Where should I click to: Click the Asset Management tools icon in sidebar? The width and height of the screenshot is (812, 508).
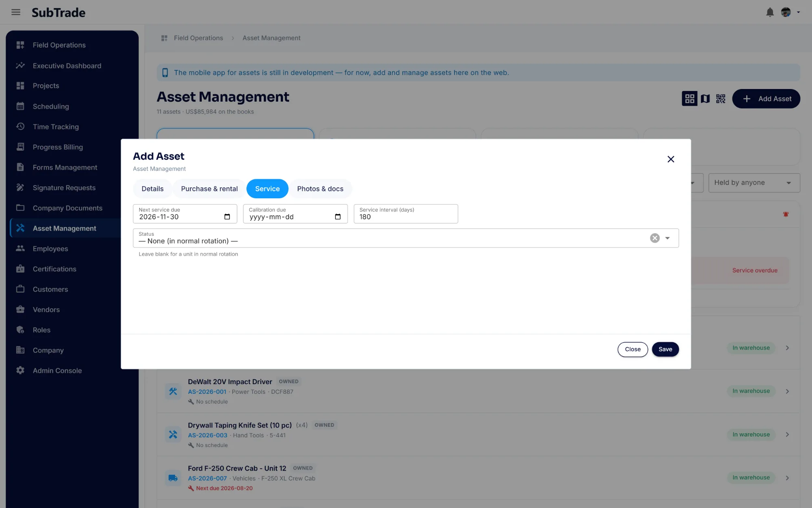pos(20,228)
